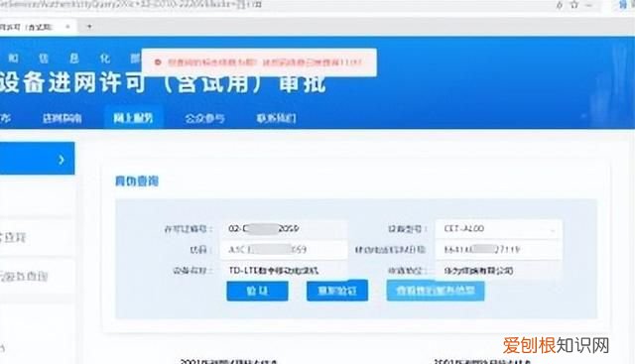Click the red error icon in notification
This screenshot has width=635, height=364.
[x=159, y=62]
